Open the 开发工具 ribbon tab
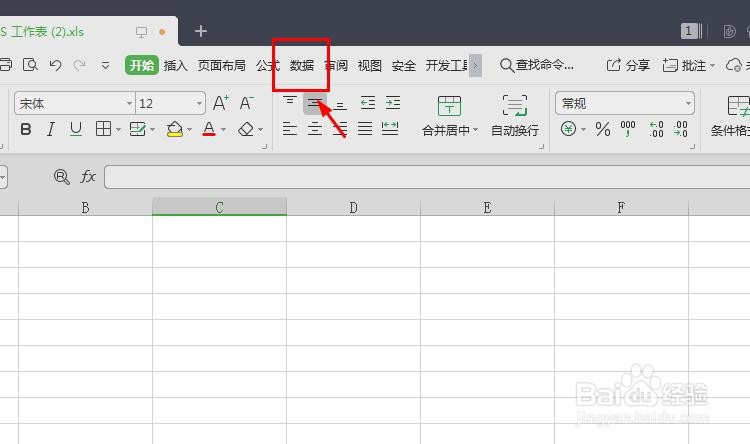The width and height of the screenshot is (750, 444). point(447,65)
